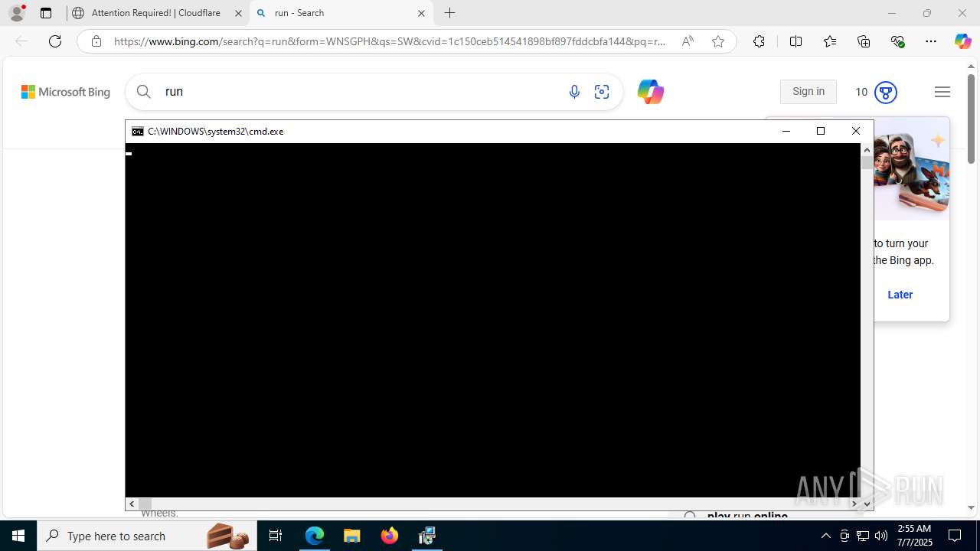Open the notifications action center
980x551 pixels.
pyautogui.click(x=955, y=536)
